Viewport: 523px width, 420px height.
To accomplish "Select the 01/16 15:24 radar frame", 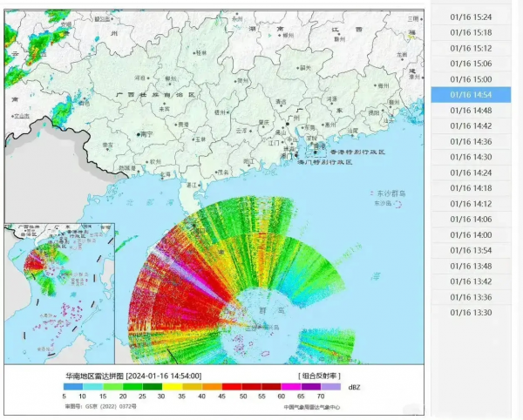I will click(x=471, y=17).
